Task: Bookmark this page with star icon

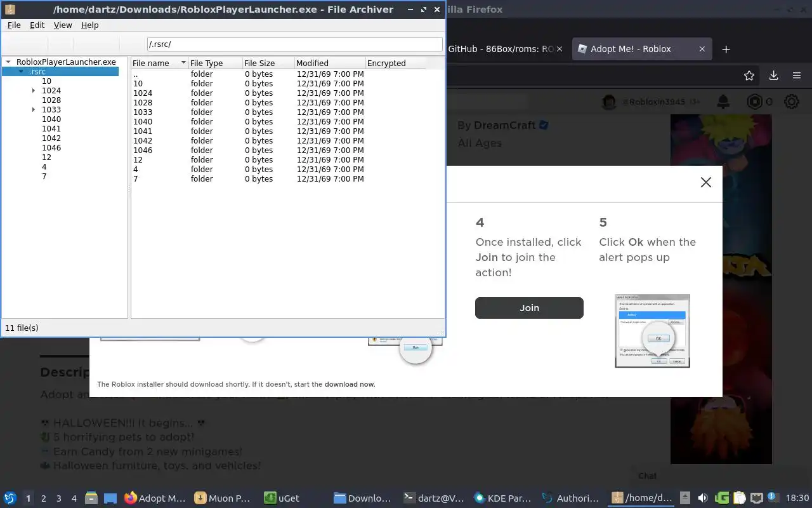Action: [749, 76]
